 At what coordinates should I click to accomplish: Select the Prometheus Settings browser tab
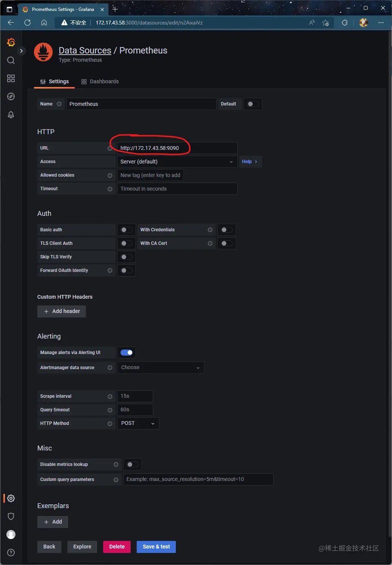63,9
